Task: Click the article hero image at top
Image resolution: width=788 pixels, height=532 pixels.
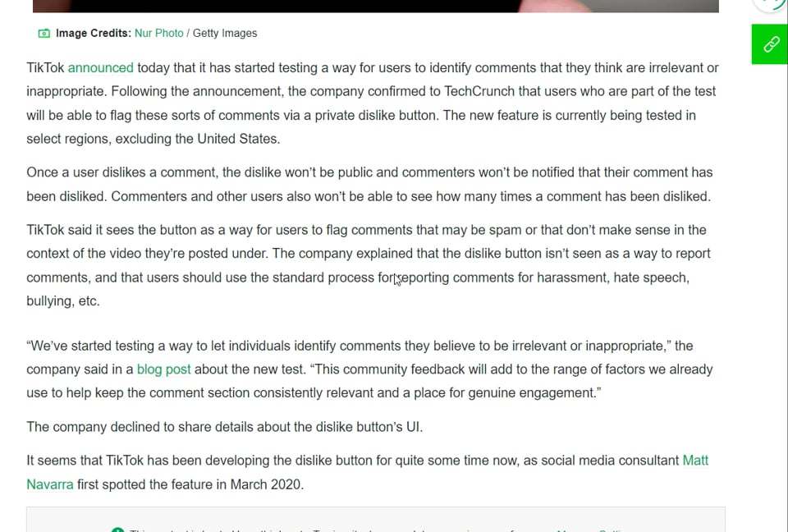Action: click(x=375, y=6)
